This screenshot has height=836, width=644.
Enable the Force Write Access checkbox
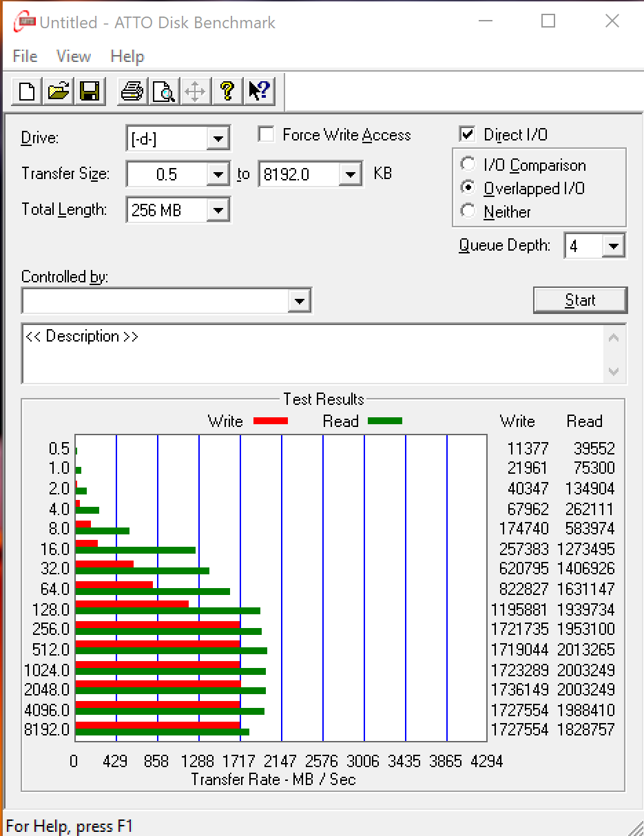[x=266, y=134]
